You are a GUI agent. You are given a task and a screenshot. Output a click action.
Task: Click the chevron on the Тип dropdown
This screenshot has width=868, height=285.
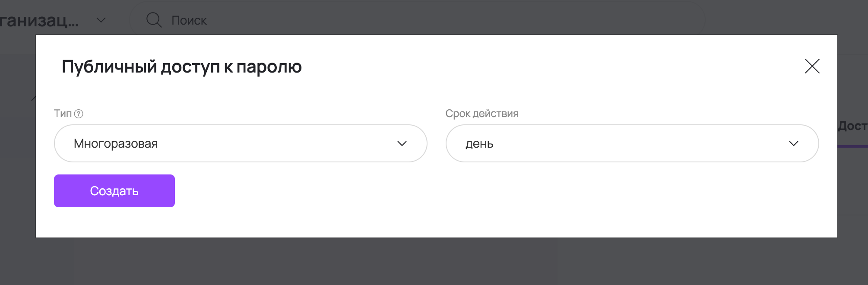(402, 143)
